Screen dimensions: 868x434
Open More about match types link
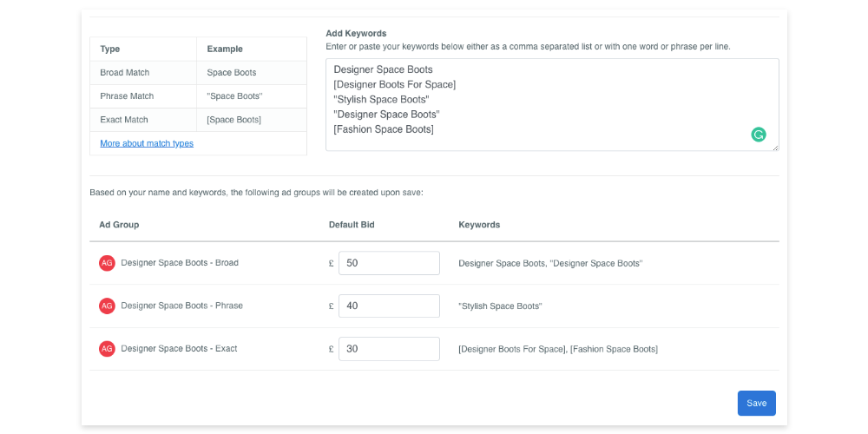pos(147,143)
